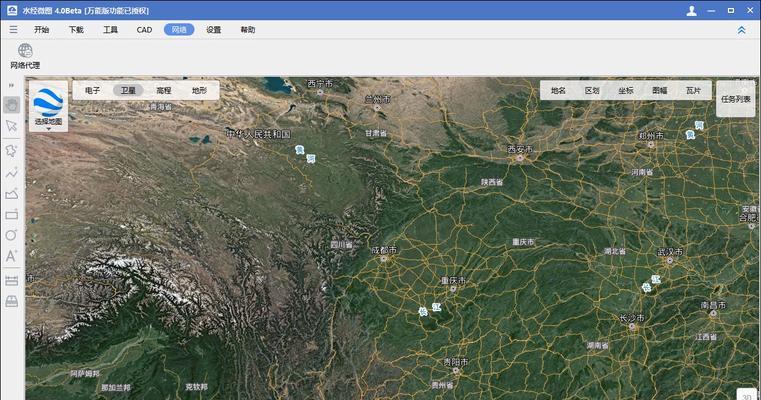Switch map type to 地形

[199, 90]
